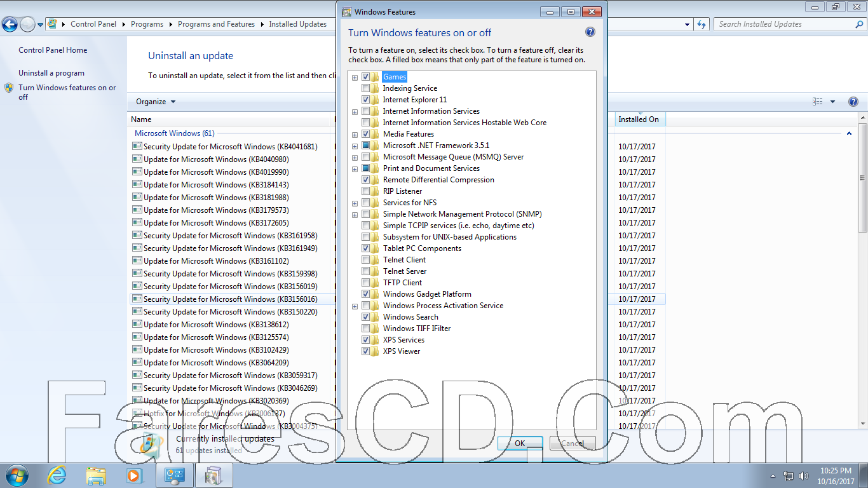Image resolution: width=868 pixels, height=488 pixels.
Task: Click Cancel in the Windows Features dialog
Action: point(573,444)
